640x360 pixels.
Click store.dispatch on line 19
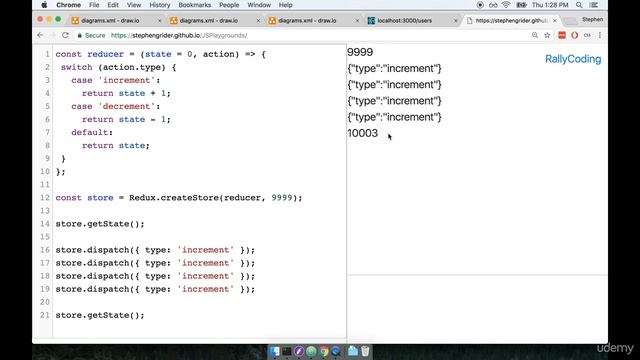coord(155,289)
